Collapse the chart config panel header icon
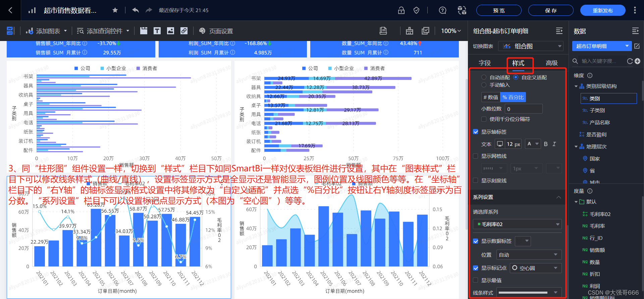Image resolution: width=644 pixels, height=299 pixels. click(x=559, y=31)
